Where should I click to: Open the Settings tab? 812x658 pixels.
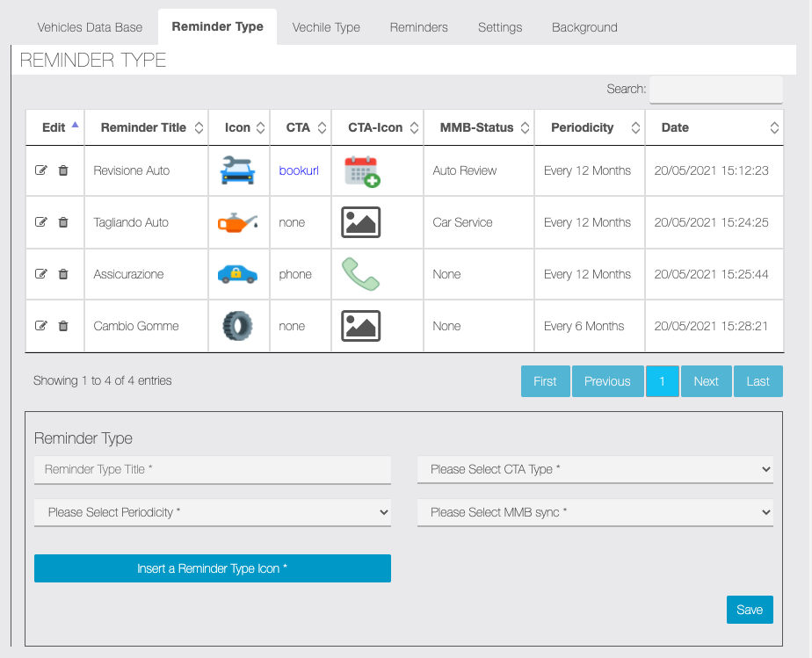pyautogui.click(x=500, y=27)
